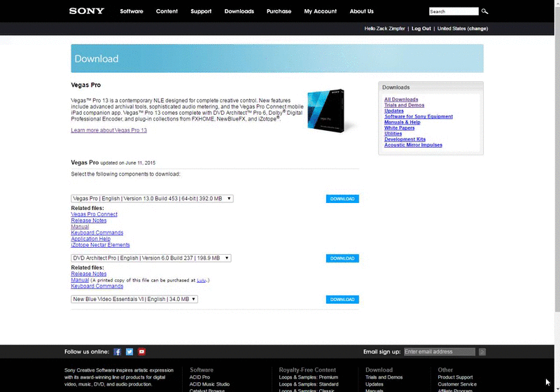Open sidebar Trials and Demos link
Viewport: 560px width, 392px height.
[405, 105]
